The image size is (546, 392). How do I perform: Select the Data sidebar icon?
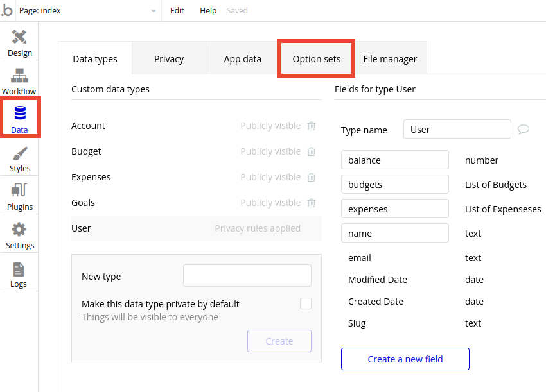(19, 117)
